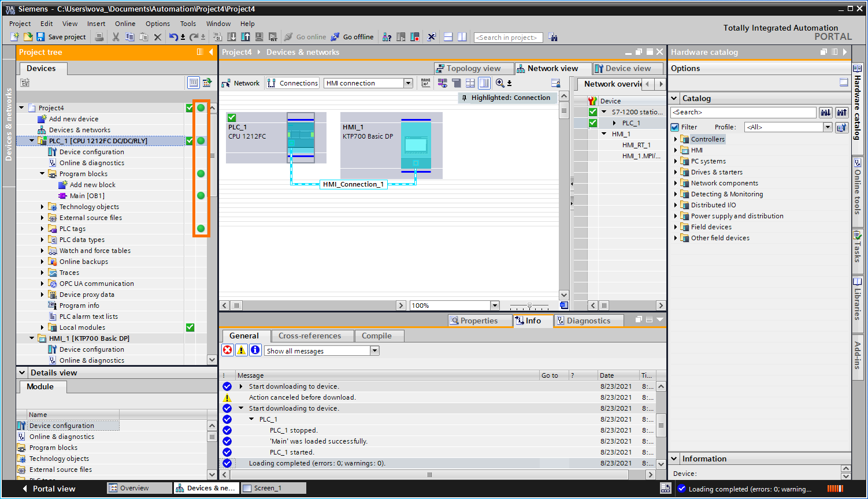
Task: Click the Undo arrow icon
Action: click(x=173, y=37)
